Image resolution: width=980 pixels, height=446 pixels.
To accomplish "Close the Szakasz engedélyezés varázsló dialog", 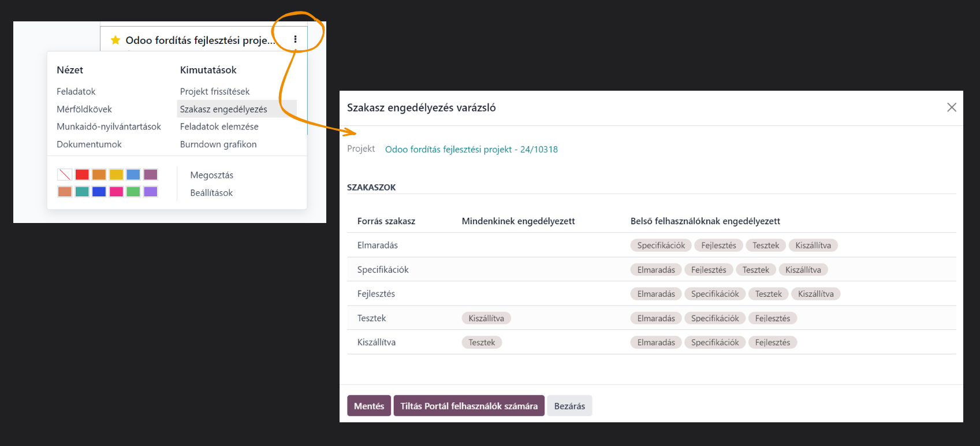I will tap(952, 107).
